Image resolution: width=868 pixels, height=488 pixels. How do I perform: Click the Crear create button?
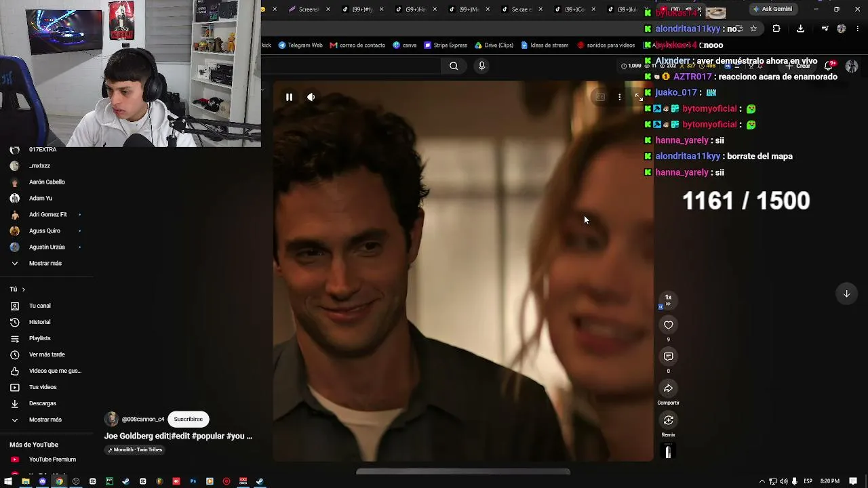[800, 66]
